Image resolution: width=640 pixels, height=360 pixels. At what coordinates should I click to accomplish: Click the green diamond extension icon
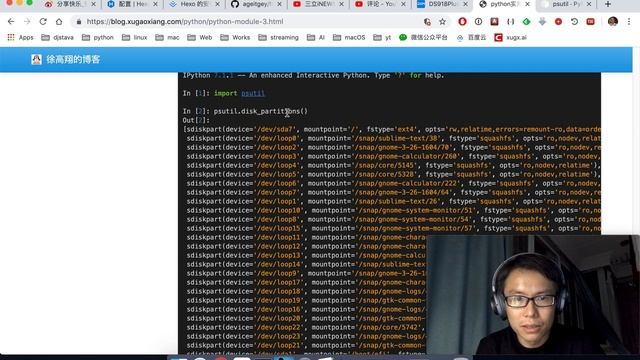[527, 22]
